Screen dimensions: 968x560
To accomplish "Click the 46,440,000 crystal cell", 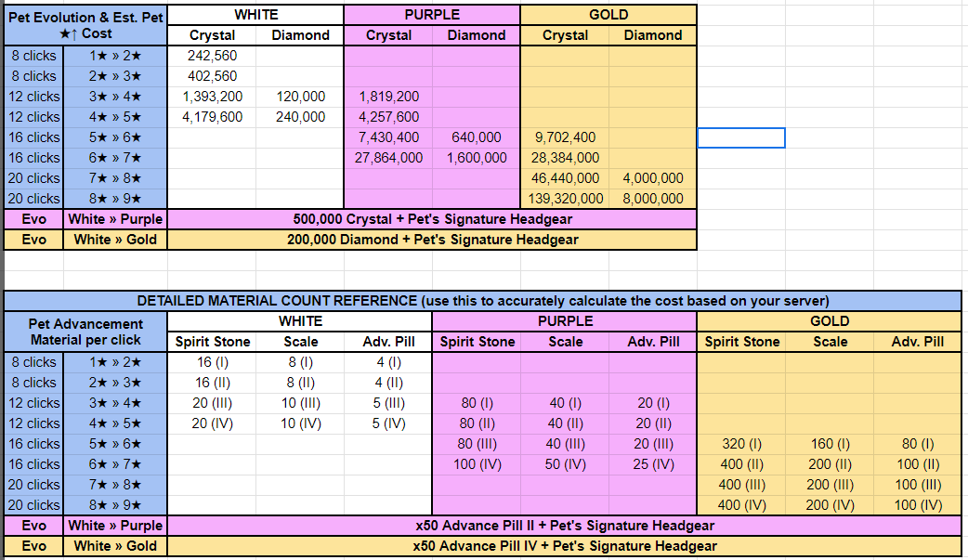I will point(565,177).
